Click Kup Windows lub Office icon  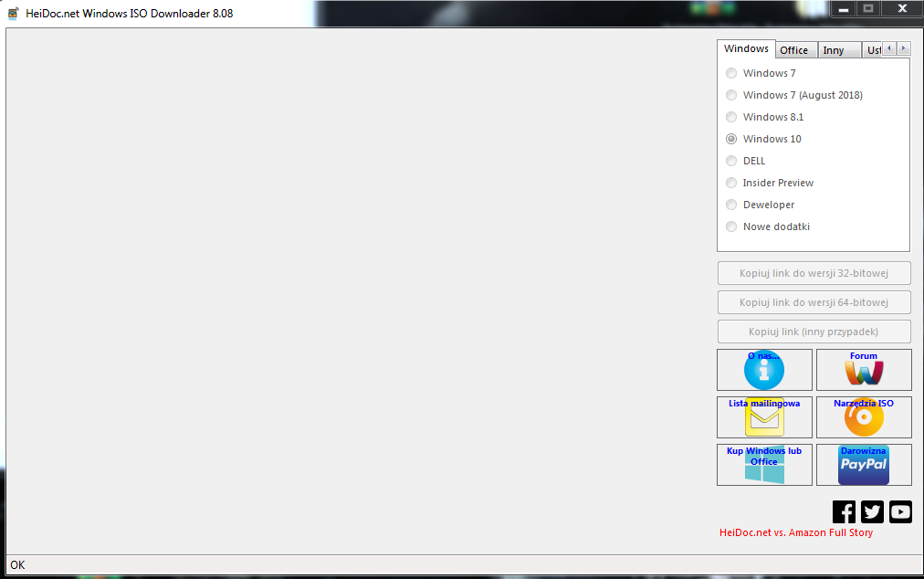click(x=764, y=465)
